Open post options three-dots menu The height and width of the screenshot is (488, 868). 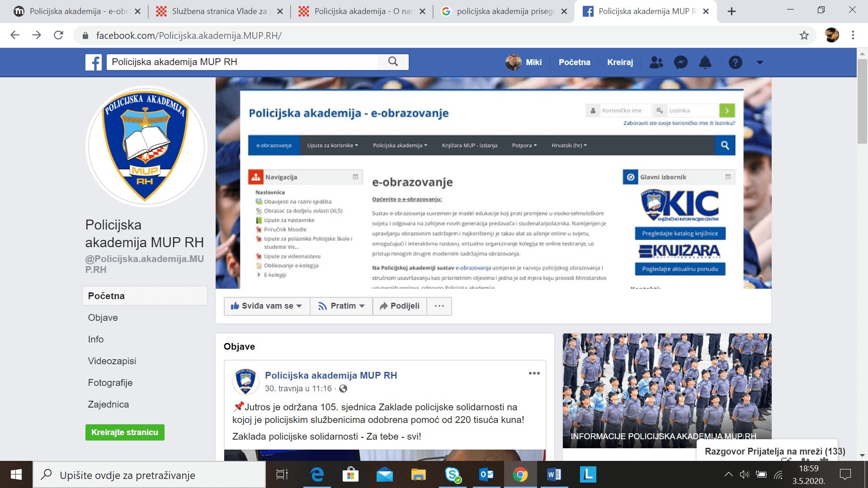click(534, 373)
